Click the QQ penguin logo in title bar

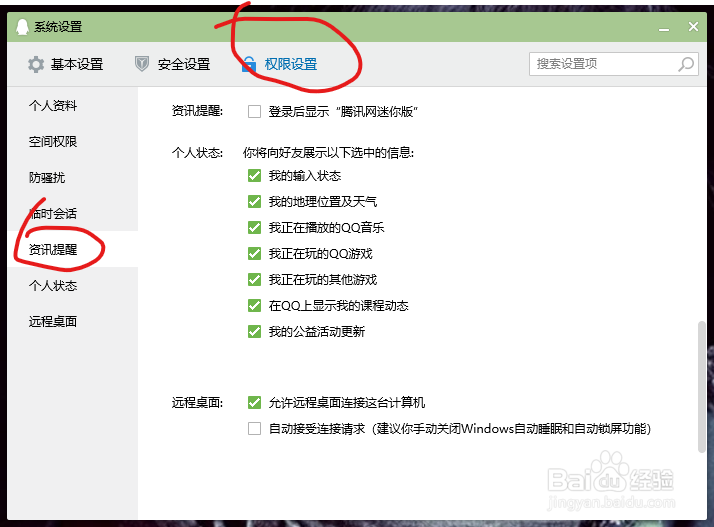pyautogui.click(x=22, y=27)
